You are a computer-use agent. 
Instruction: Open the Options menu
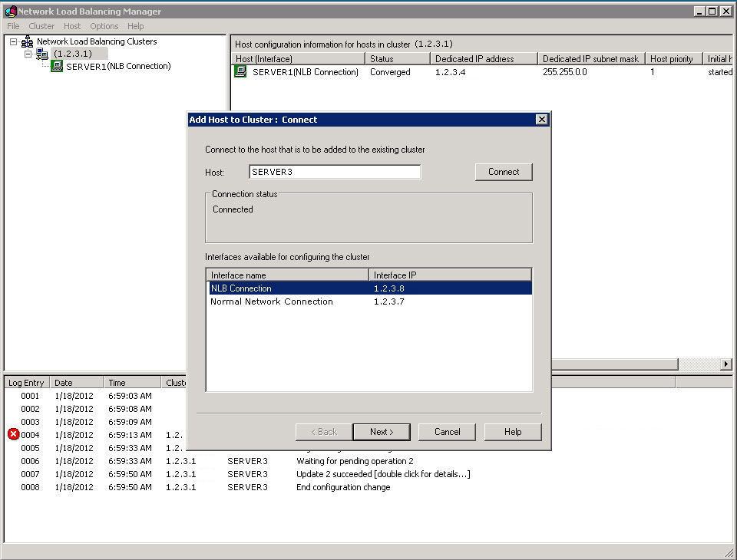(x=104, y=26)
